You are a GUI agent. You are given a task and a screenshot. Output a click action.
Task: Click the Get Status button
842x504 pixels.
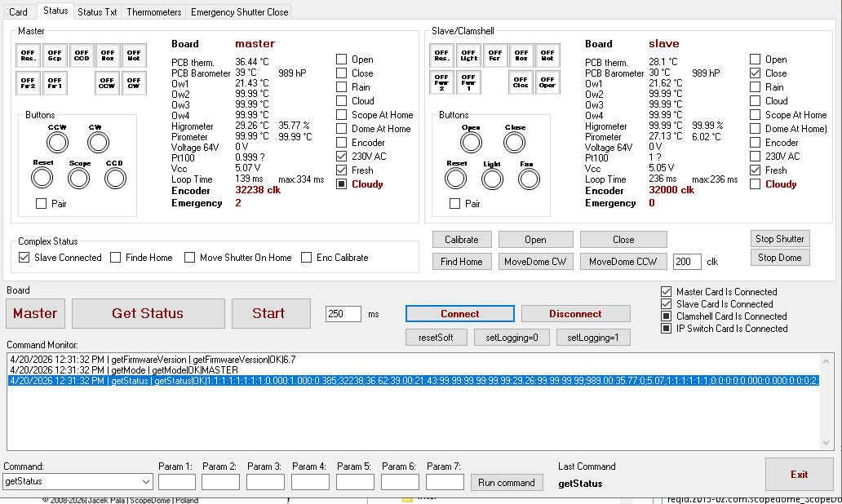(x=148, y=313)
